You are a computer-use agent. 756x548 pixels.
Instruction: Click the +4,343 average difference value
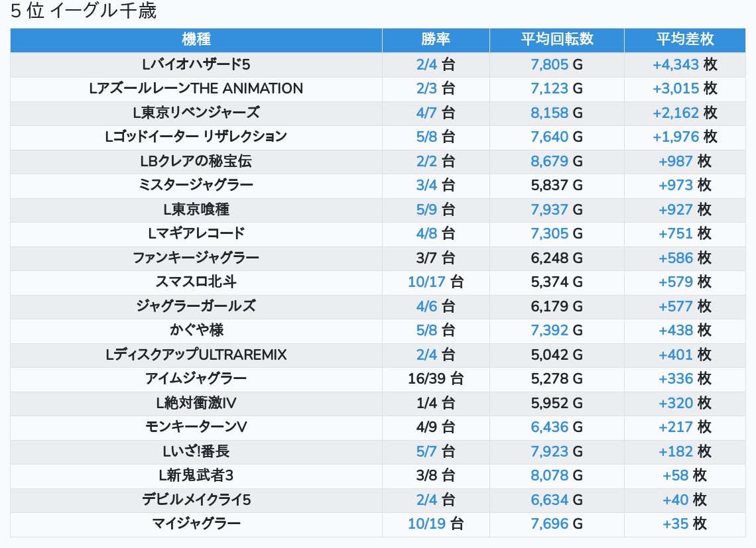pos(676,64)
